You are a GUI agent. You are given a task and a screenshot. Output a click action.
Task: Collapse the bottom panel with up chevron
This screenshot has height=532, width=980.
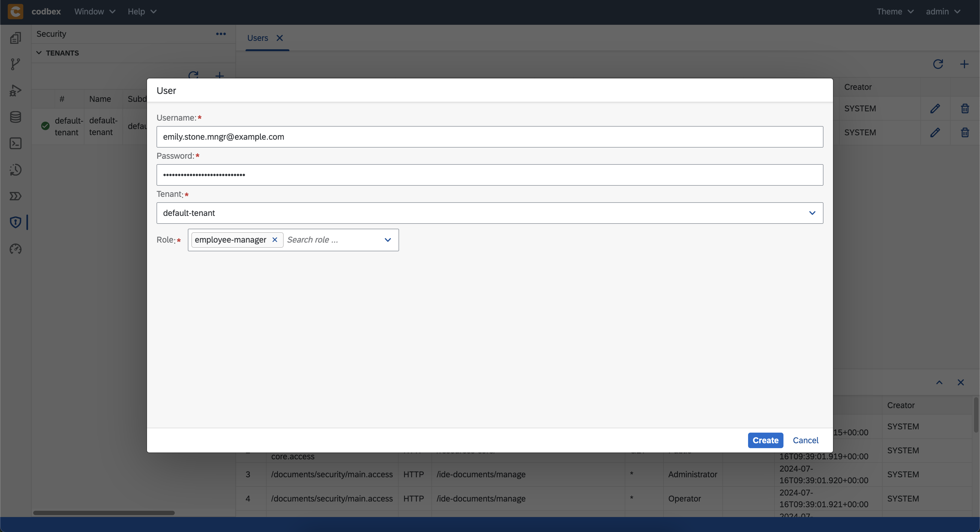tap(939, 383)
